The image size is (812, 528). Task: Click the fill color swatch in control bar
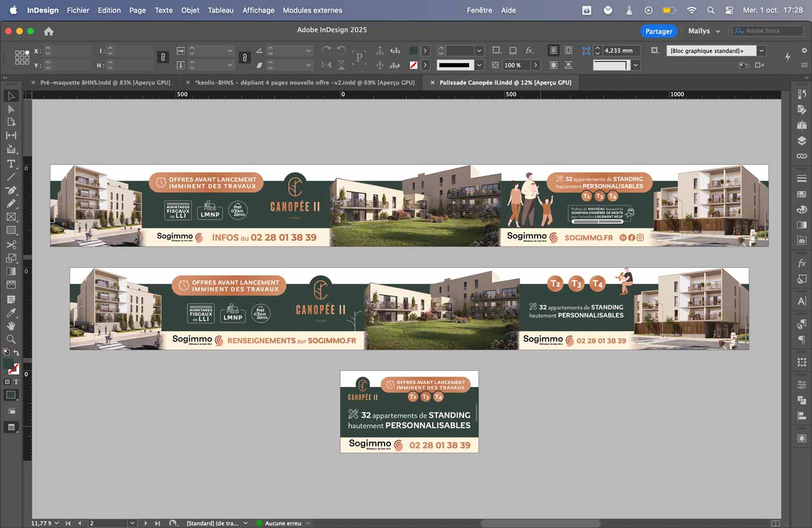point(414,51)
